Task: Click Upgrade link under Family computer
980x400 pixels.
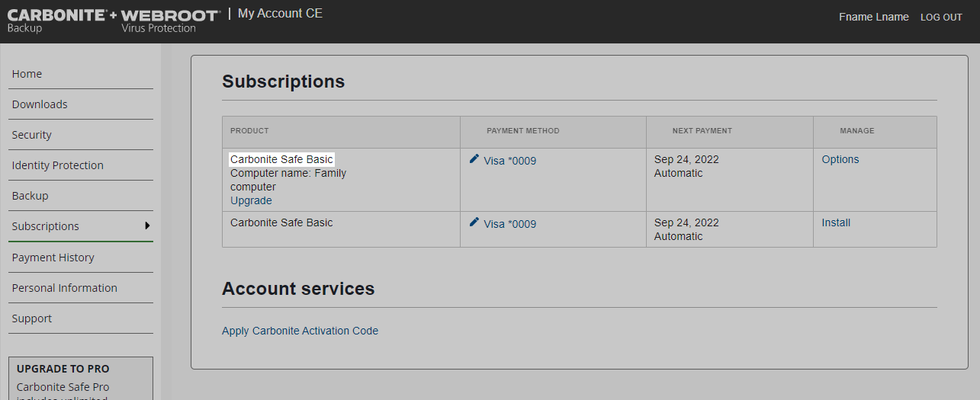Action: [251, 200]
